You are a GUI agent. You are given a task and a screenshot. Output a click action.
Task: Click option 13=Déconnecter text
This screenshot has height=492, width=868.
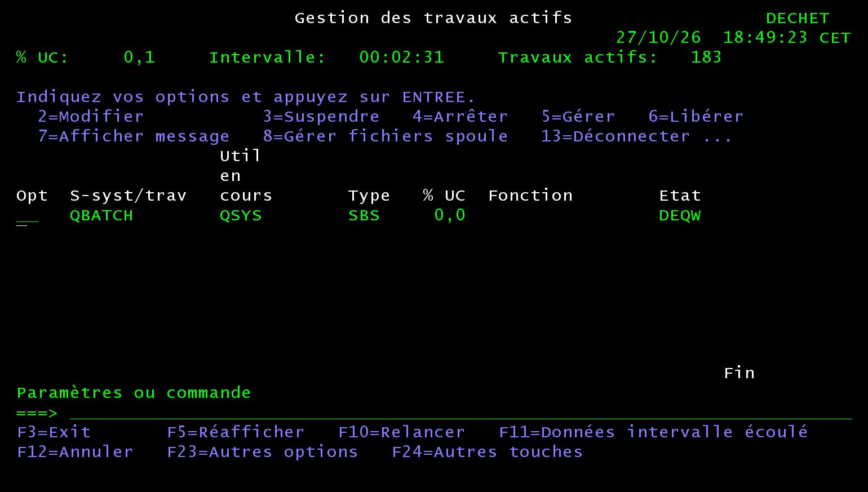coord(615,136)
